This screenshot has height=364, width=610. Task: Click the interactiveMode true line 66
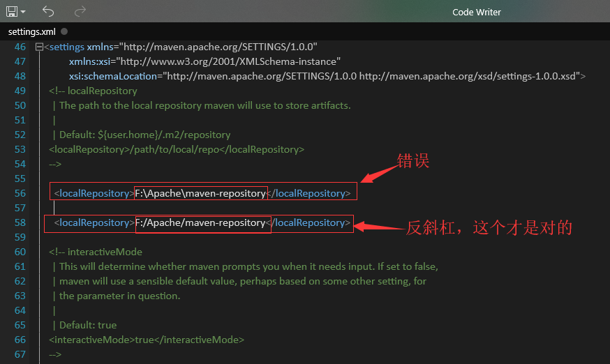147,340
